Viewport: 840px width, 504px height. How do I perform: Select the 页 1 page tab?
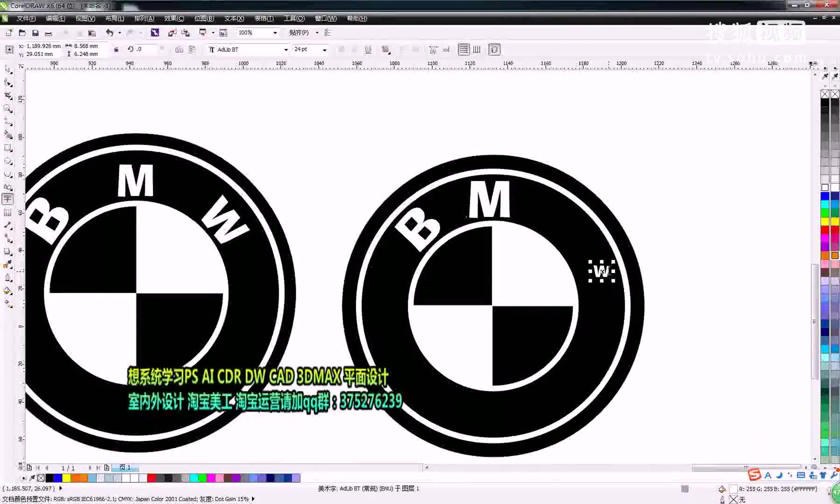pyautogui.click(x=125, y=468)
